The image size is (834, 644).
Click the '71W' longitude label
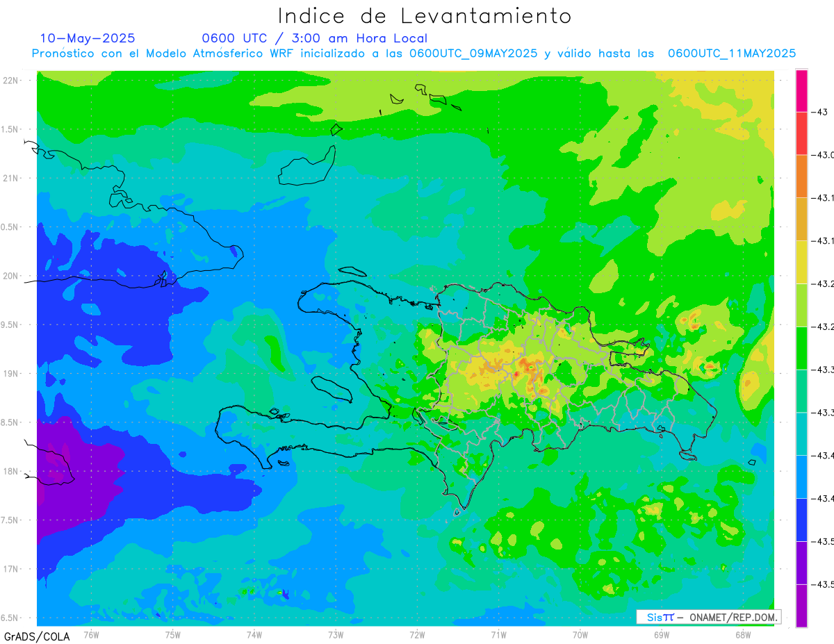[498, 635]
